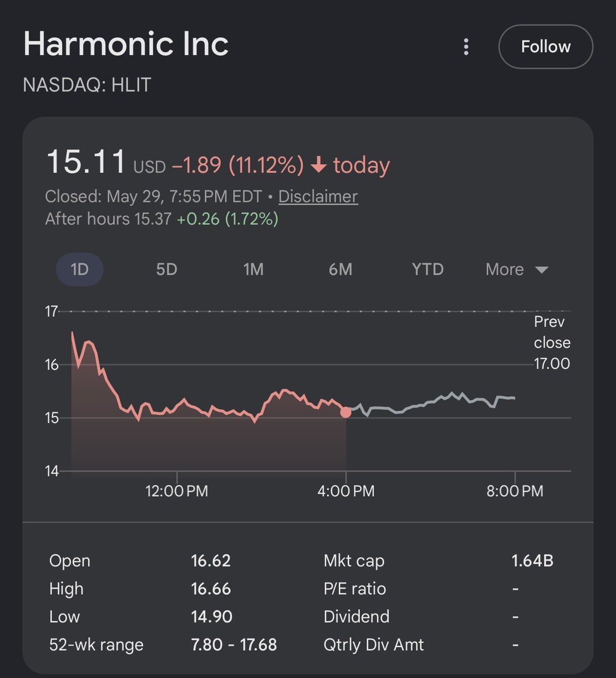
Task: Expand the More time ranges dropdown
Action: coord(517,270)
